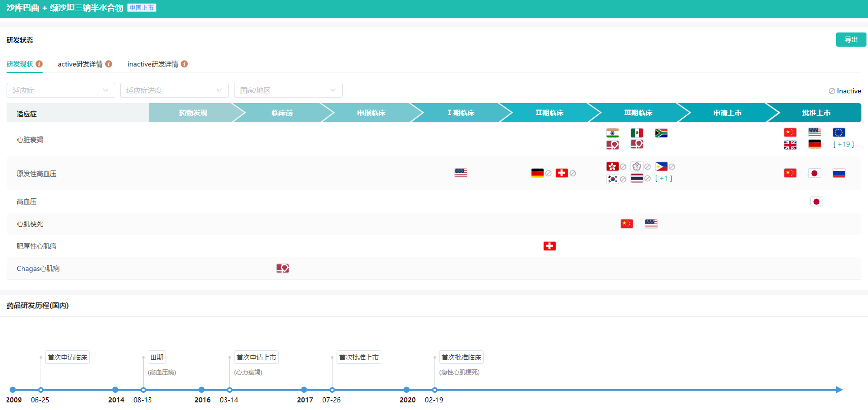Screen dimensions: 868x410
Task: Click the 2020 year dot on timeline
Action: (407, 390)
